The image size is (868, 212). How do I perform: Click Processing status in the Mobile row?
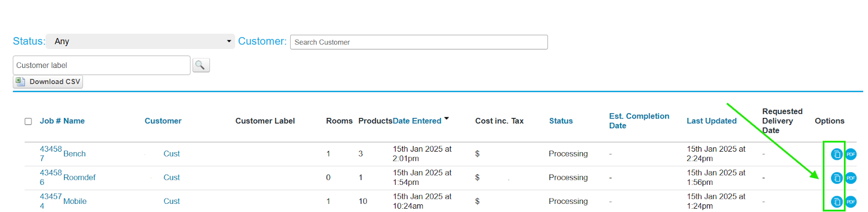568,201
